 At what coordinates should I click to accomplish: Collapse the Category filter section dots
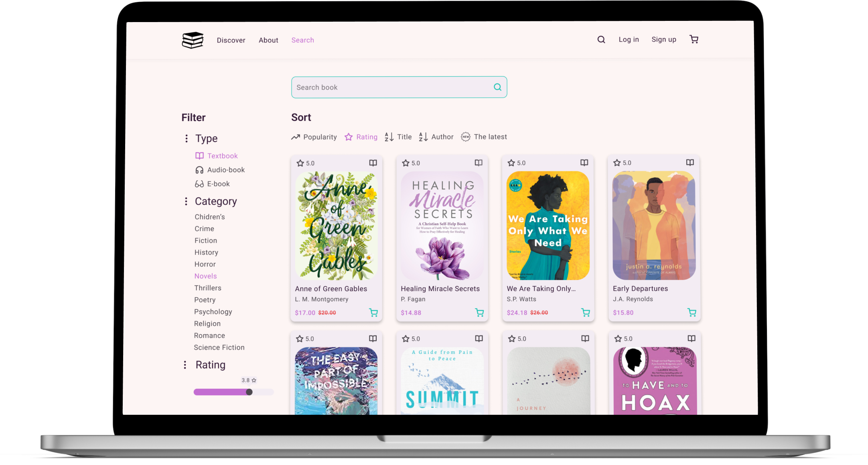[x=186, y=201]
